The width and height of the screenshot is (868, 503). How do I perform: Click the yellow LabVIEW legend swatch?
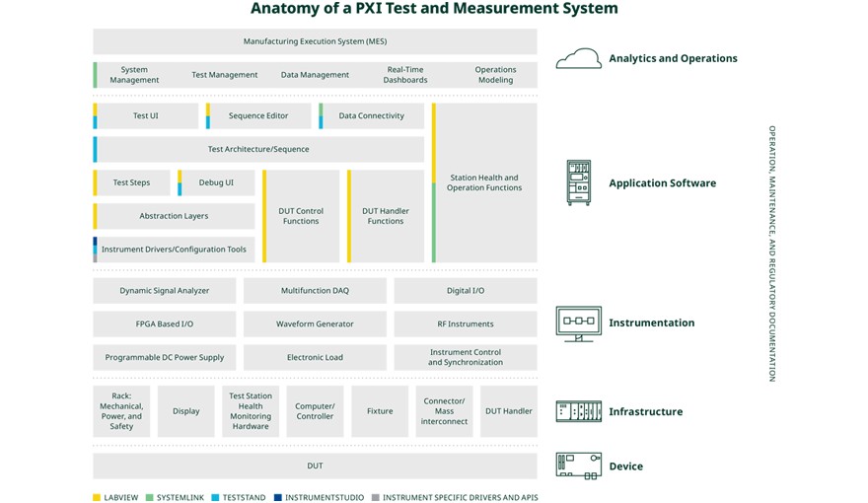tap(97, 497)
